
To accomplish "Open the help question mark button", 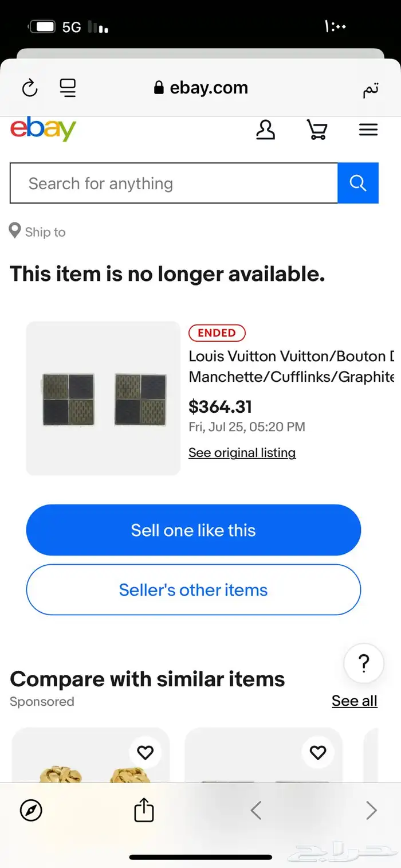I will tap(363, 664).
